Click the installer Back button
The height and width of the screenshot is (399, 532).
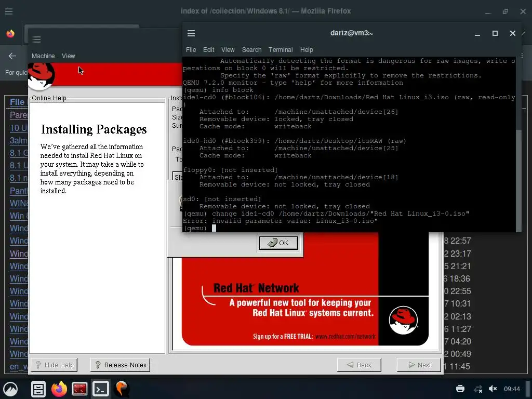click(x=359, y=365)
